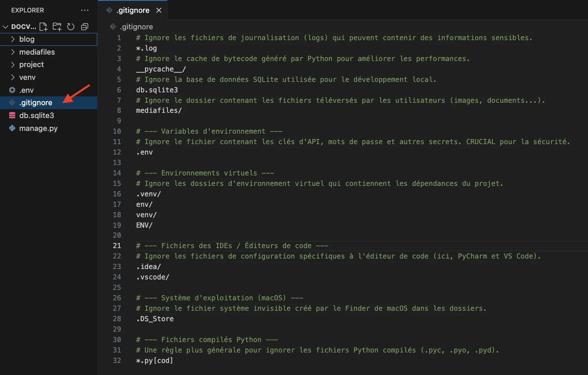Click the New Folder icon in Explorer

(x=57, y=27)
